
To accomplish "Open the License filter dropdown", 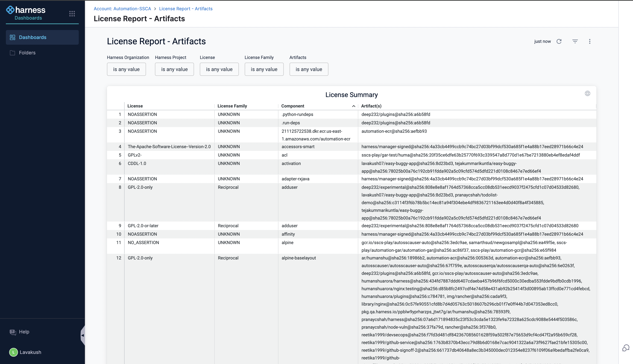I will click(219, 69).
